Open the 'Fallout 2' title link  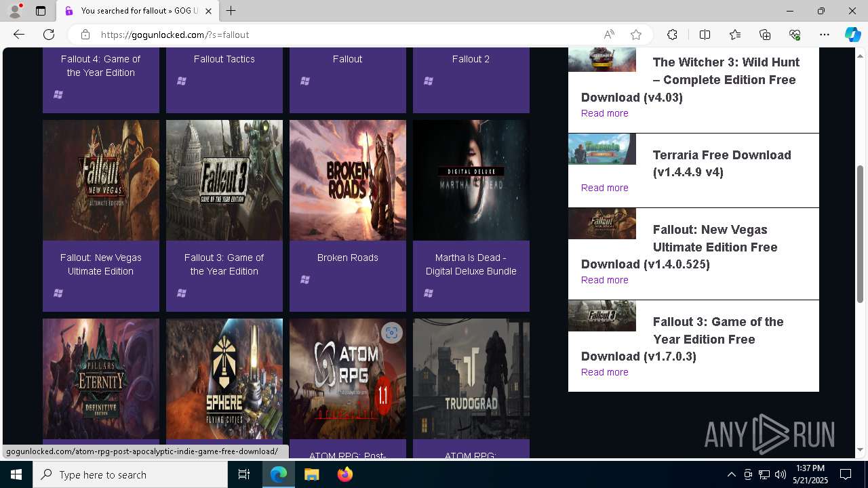point(471,59)
